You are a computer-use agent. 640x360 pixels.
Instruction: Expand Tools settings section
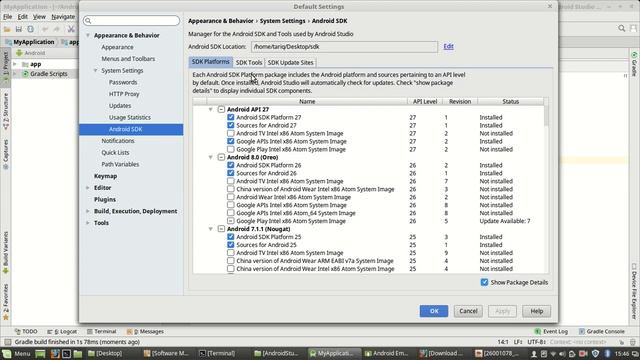[88, 223]
